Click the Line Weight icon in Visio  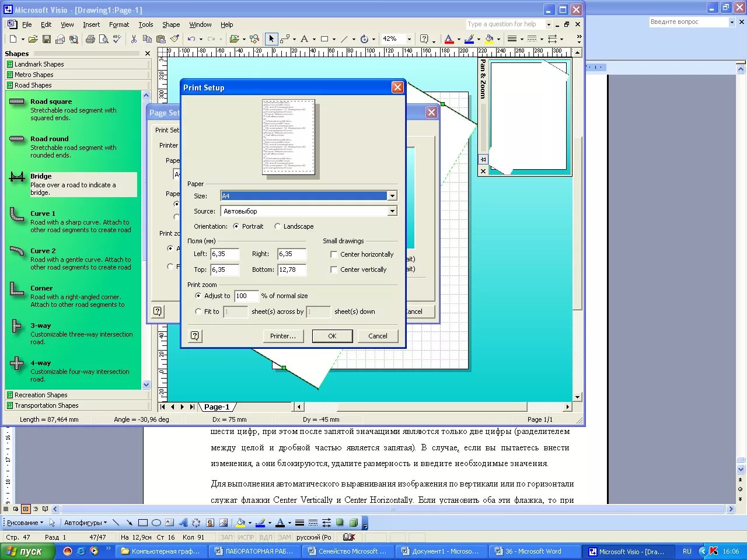pos(512,39)
